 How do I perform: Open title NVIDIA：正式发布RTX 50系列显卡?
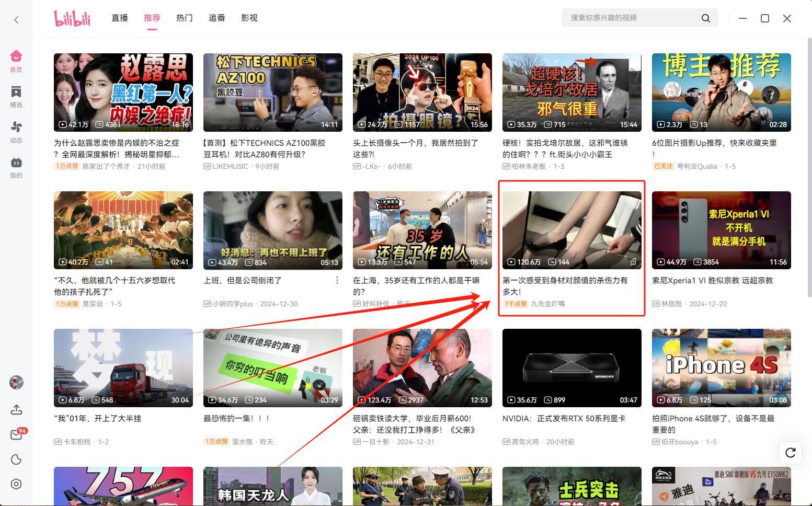tap(564, 419)
